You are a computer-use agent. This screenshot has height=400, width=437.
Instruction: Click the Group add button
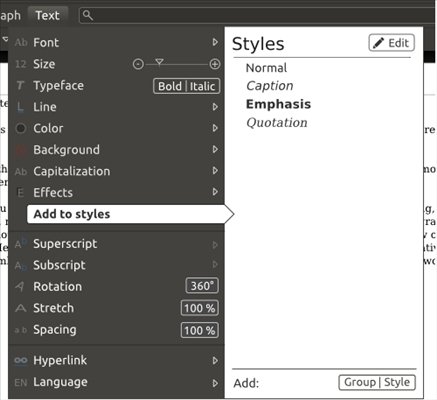(x=360, y=382)
